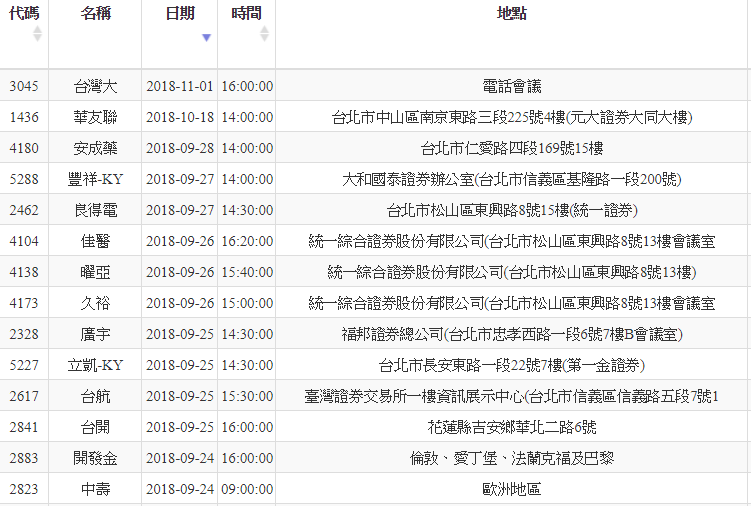The width and height of the screenshot is (751, 506).
Task: Click the sort arrows in 時間 header
Action: pos(264,34)
